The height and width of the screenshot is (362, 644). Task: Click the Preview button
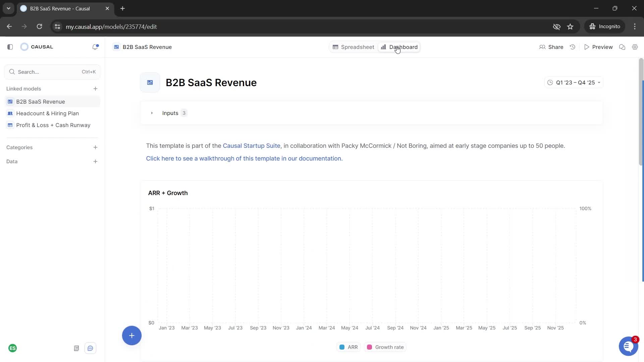click(598, 47)
